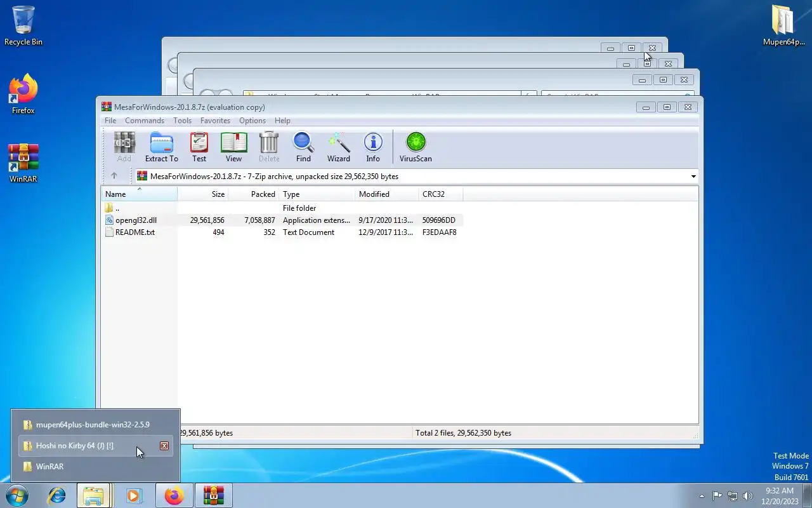Click the Delete trash can icon
The height and width of the screenshot is (508, 812).
269,147
